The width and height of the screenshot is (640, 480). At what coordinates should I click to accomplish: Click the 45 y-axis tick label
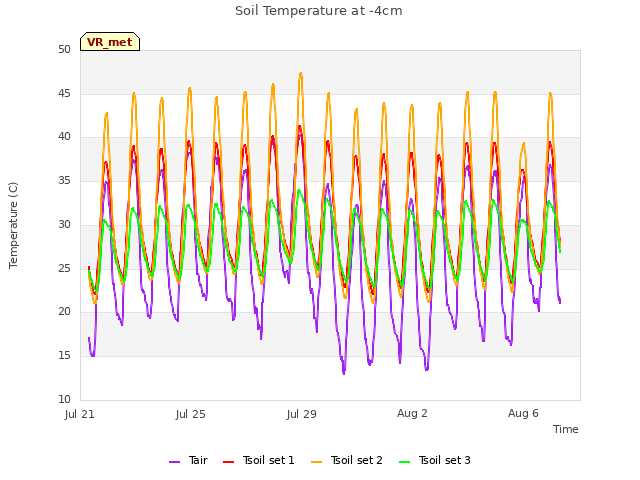(x=64, y=93)
